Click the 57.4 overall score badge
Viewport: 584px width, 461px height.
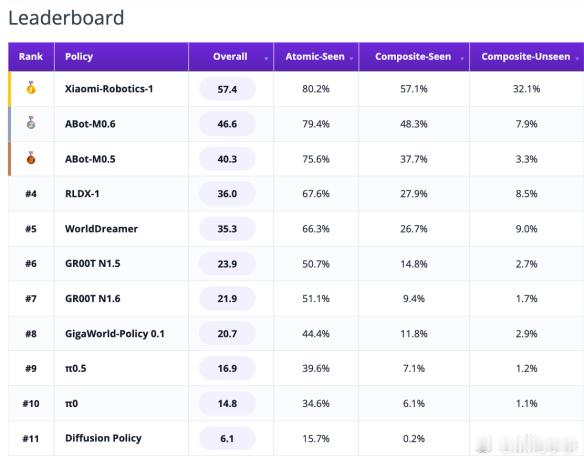[227, 89]
